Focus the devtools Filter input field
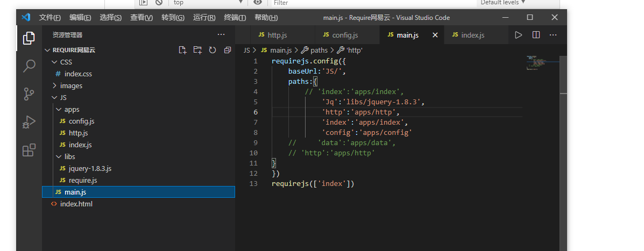Screen dimensions: 644x251 (x=374, y=3)
